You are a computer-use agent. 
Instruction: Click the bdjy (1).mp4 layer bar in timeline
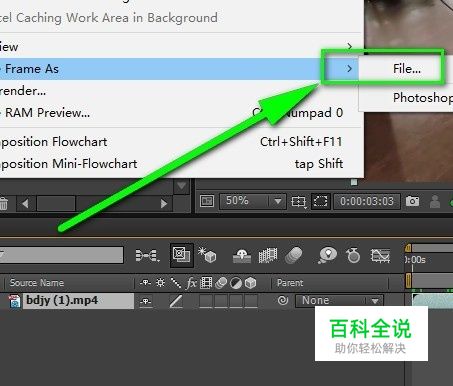click(432, 300)
